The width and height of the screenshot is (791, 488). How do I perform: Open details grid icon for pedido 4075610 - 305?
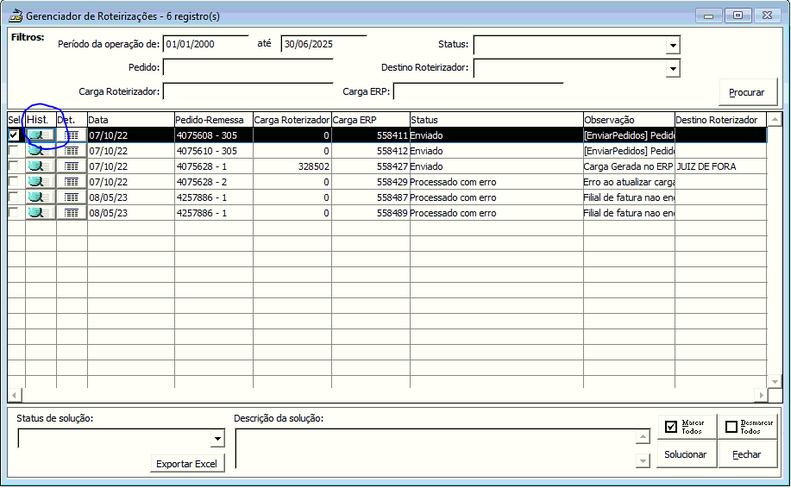[72, 151]
